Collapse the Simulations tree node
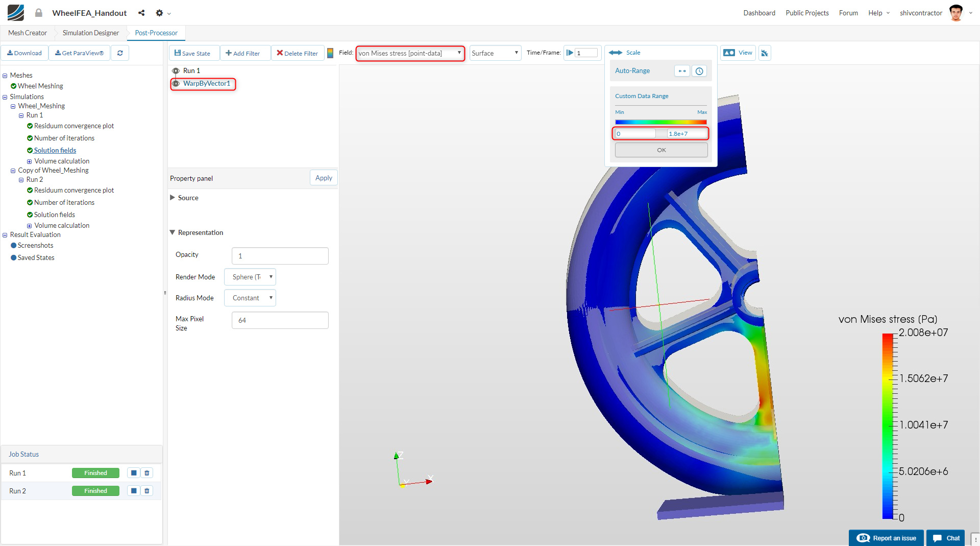This screenshot has width=980, height=546. pos(5,97)
